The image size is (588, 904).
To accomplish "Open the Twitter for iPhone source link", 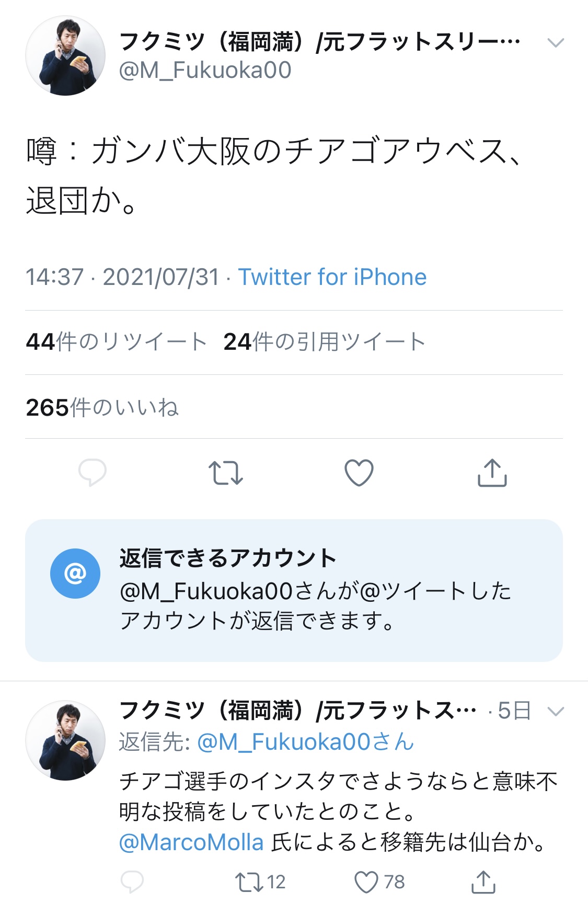I will [x=332, y=277].
